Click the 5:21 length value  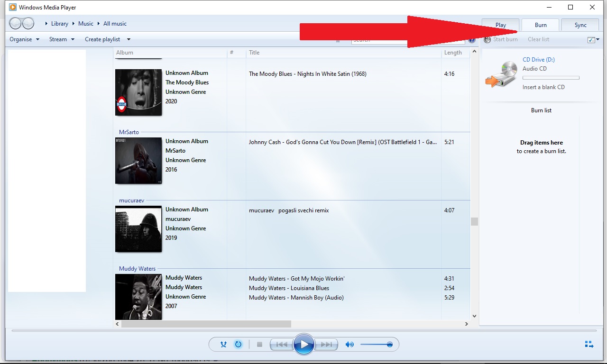pos(449,142)
